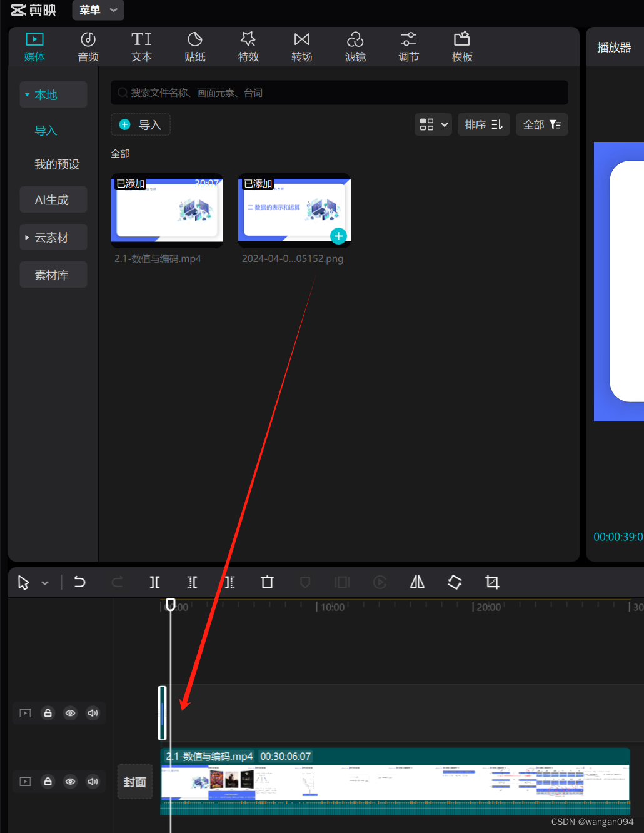Mute the upper timeline track
644x833 pixels.
(93, 713)
